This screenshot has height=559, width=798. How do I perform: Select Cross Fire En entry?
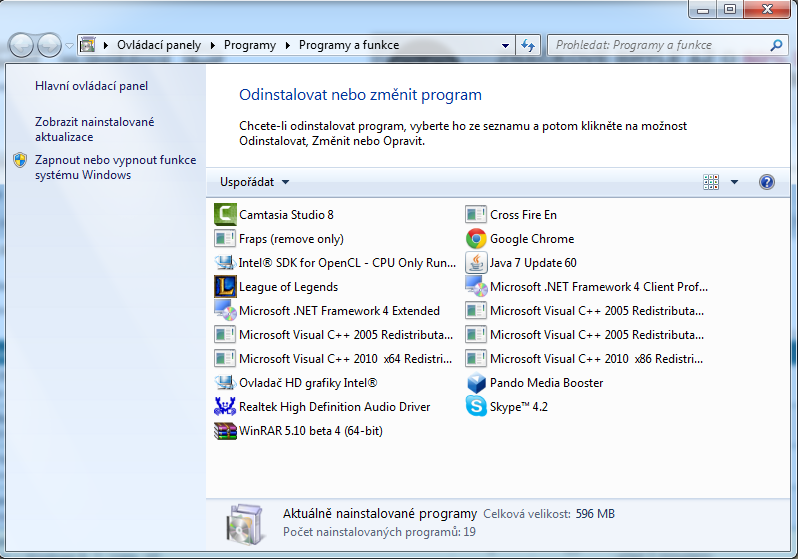(511, 214)
